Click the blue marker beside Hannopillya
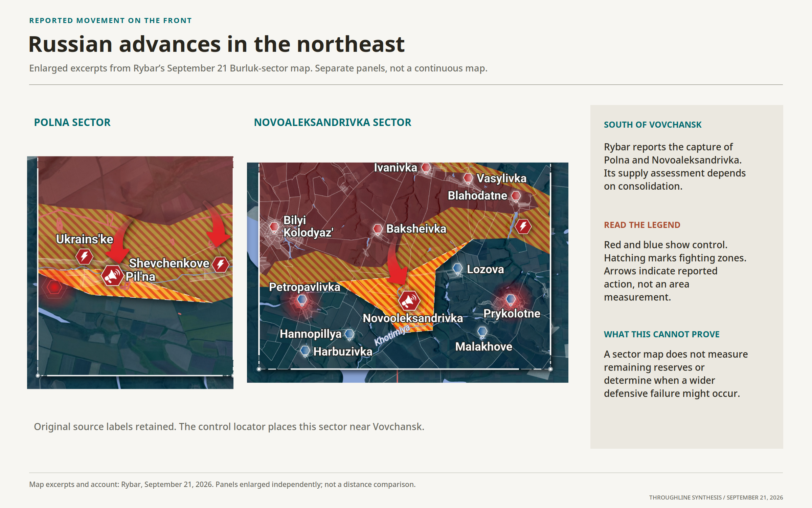The image size is (812, 508). coord(349,335)
